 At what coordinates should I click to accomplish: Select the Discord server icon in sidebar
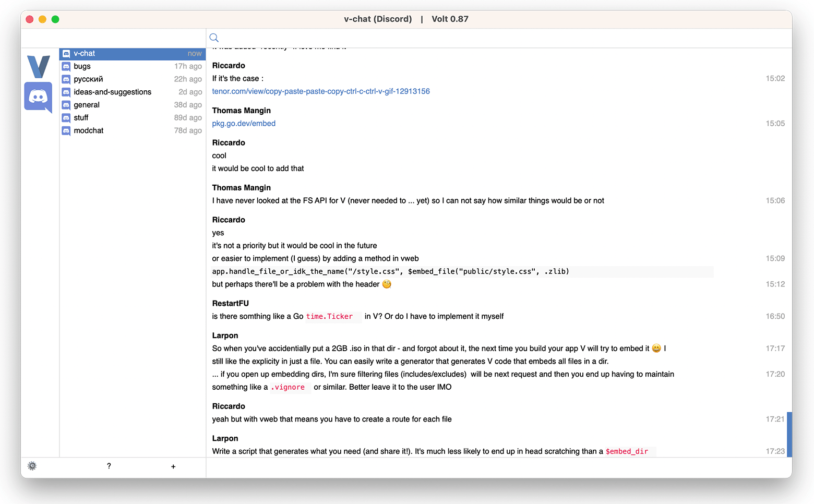coord(38,97)
